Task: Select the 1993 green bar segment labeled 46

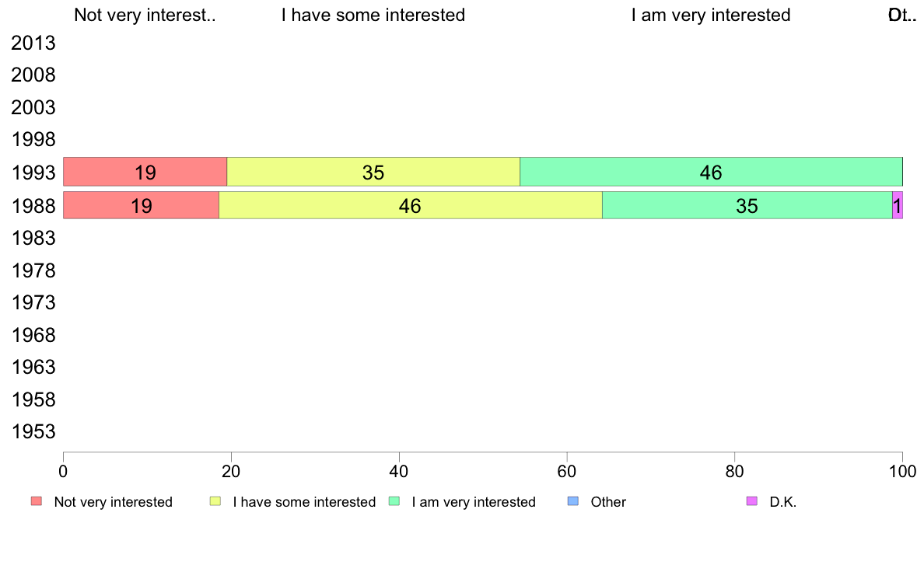Action: 711,172
